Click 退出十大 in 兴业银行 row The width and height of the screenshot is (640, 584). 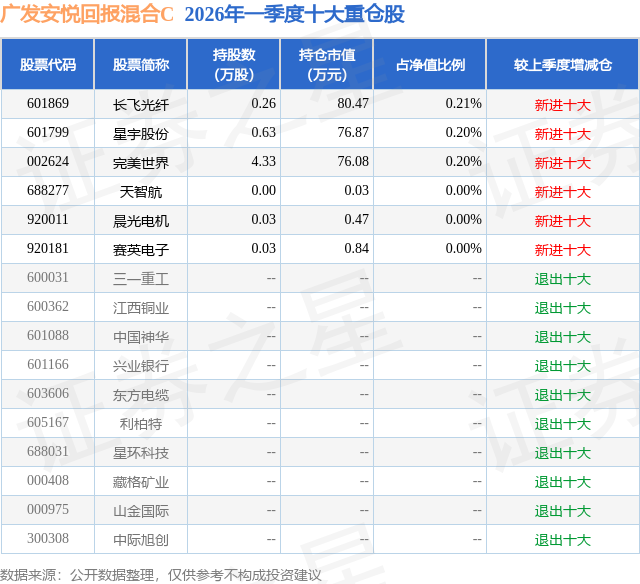[x=563, y=366]
